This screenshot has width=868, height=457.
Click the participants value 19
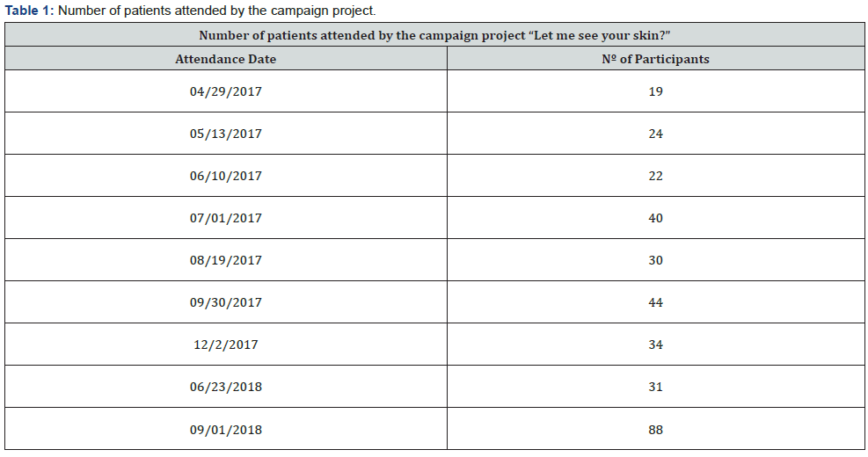click(x=655, y=91)
